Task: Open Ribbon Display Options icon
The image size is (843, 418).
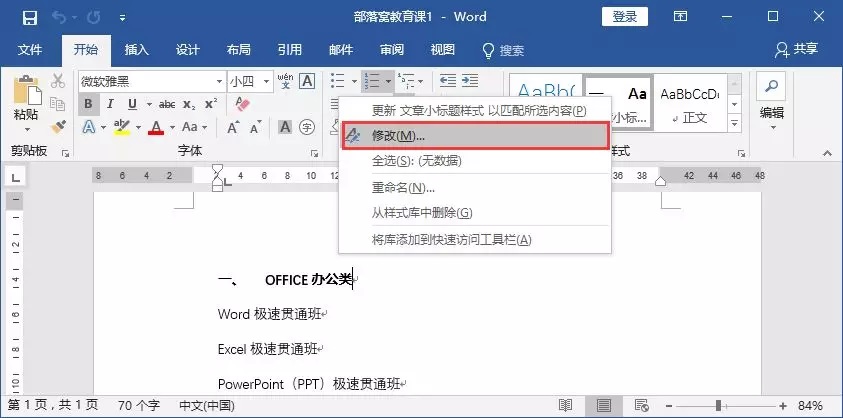Action: pyautogui.click(x=680, y=17)
